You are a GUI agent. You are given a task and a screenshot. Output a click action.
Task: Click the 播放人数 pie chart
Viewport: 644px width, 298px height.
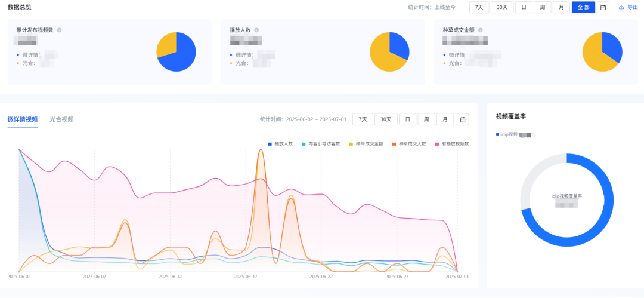point(389,52)
